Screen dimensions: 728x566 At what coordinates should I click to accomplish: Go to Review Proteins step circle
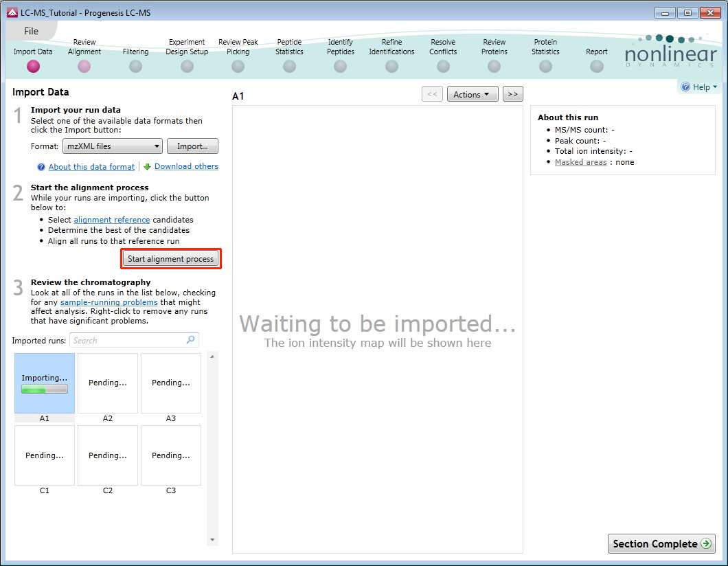494,67
